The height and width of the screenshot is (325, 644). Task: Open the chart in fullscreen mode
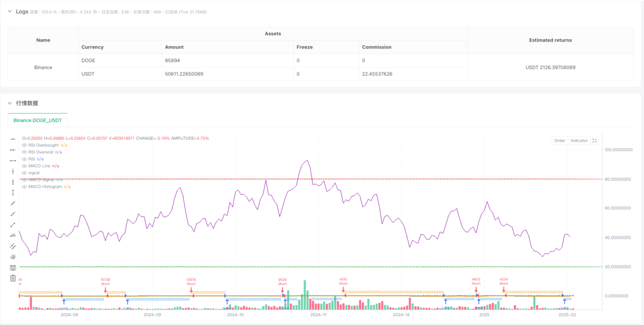(x=595, y=141)
